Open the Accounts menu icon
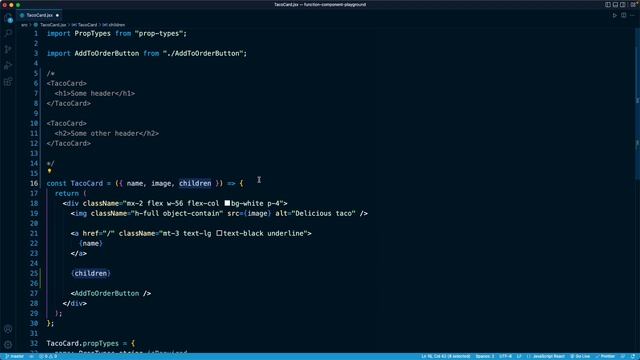 click(8, 329)
